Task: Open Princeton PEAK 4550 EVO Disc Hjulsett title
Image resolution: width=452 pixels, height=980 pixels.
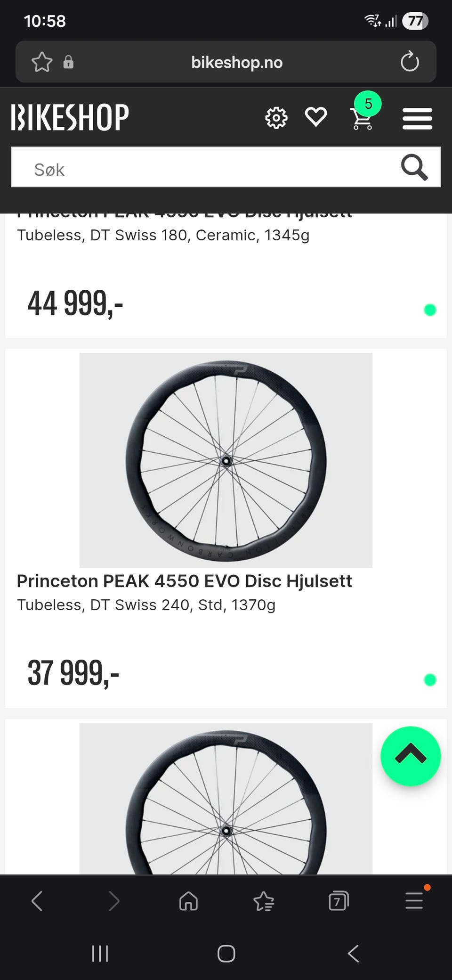Action: coord(184,581)
